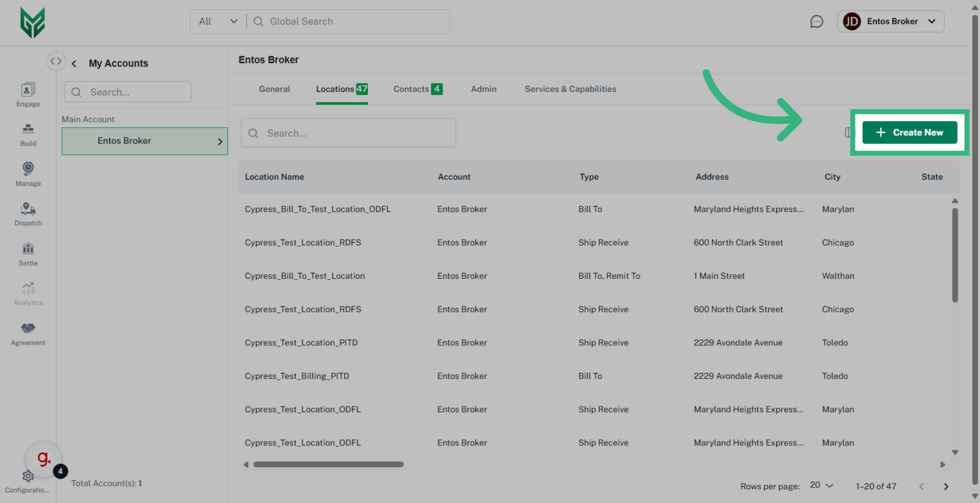The image size is (980, 503).
Task: Switch to the Services & Capabilities tab
Action: coord(570,89)
